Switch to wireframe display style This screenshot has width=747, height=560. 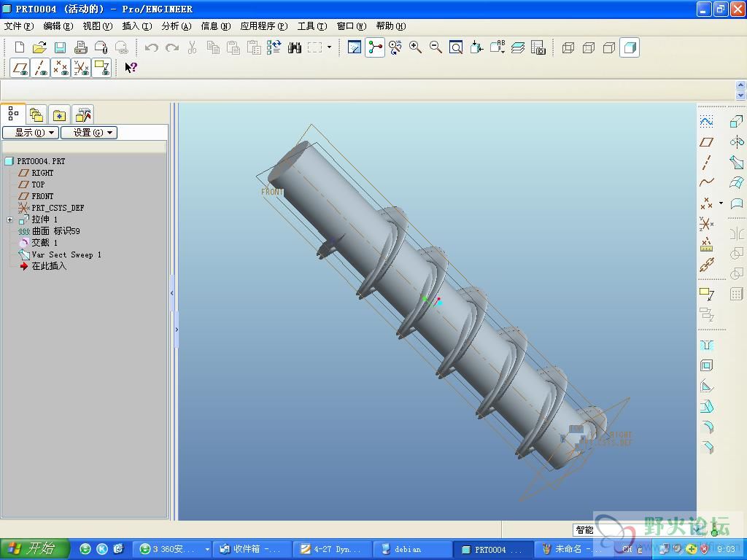568,47
